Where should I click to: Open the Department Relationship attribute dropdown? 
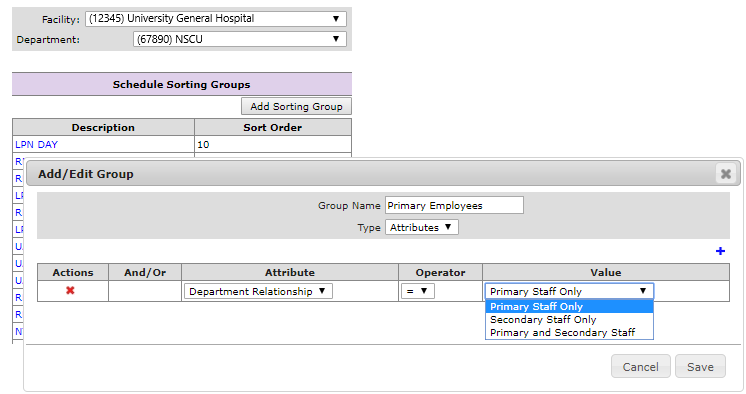(258, 291)
